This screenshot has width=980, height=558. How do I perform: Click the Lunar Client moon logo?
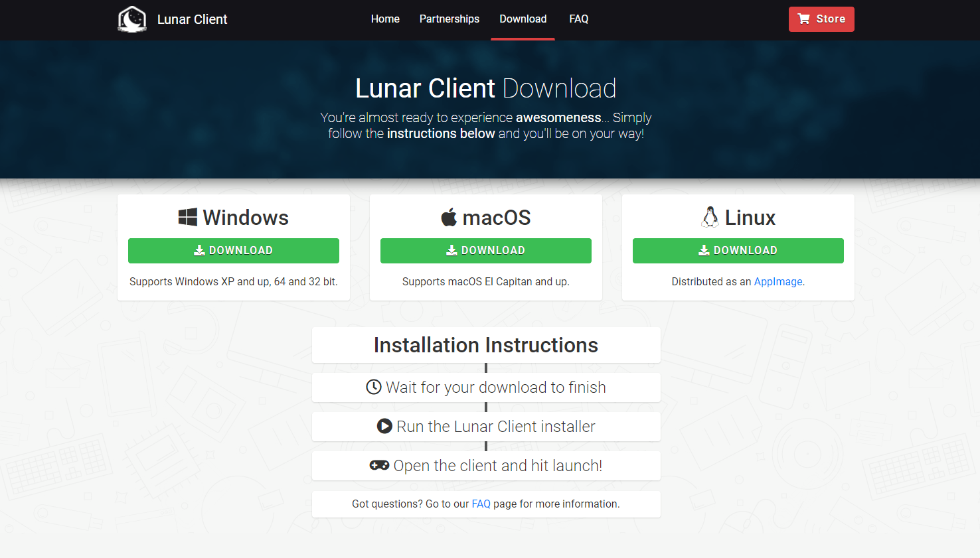pos(132,19)
